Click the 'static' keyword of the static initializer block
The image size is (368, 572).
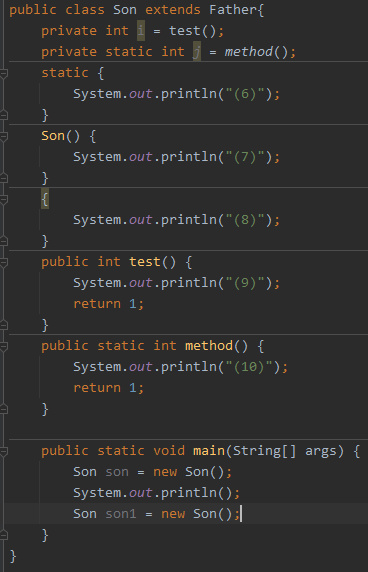click(x=65, y=73)
